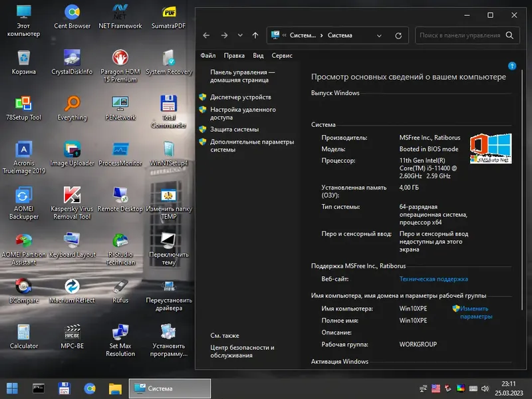Screen dimensions: 532x399
Task: Open the Вид menu
Action: click(258, 56)
